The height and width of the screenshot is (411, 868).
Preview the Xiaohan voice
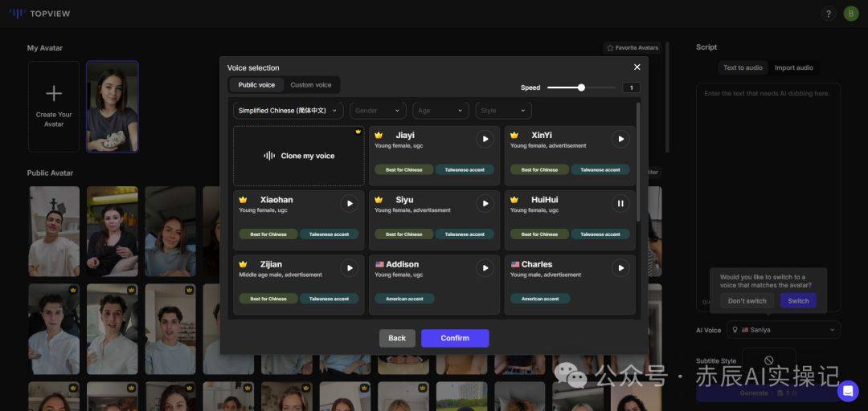click(x=349, y=203)
